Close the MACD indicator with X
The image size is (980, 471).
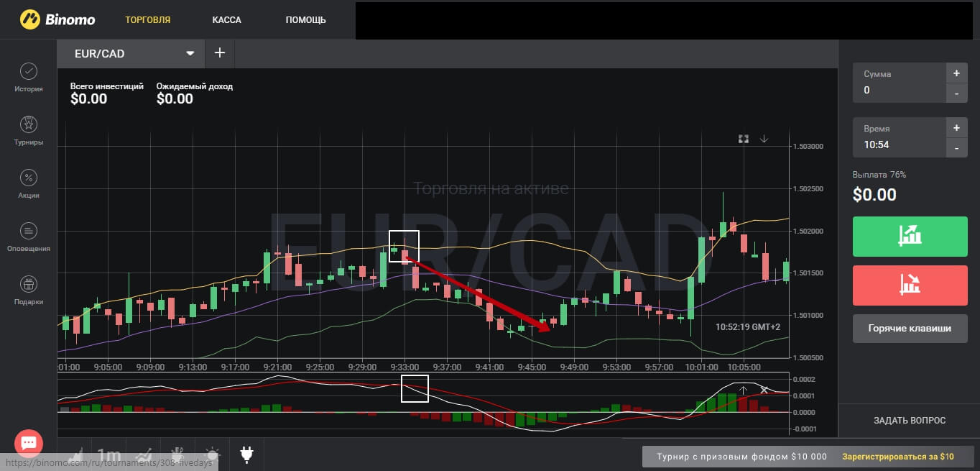(764, 390)
